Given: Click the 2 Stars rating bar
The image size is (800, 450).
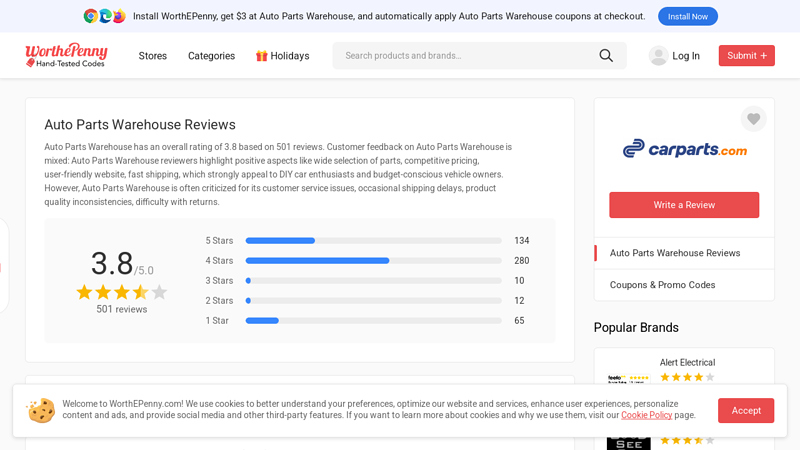Looking at the screenshot, I should click(x=373, y=301).
